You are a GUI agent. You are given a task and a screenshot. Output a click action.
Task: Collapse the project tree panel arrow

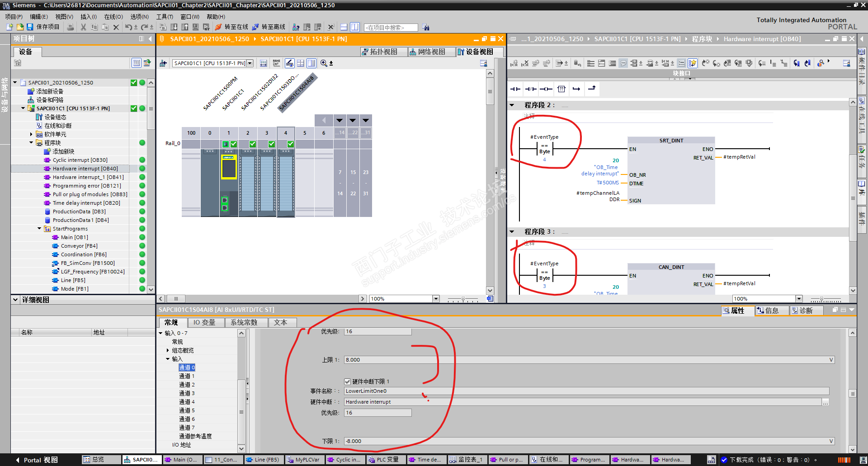click(150, 39)
